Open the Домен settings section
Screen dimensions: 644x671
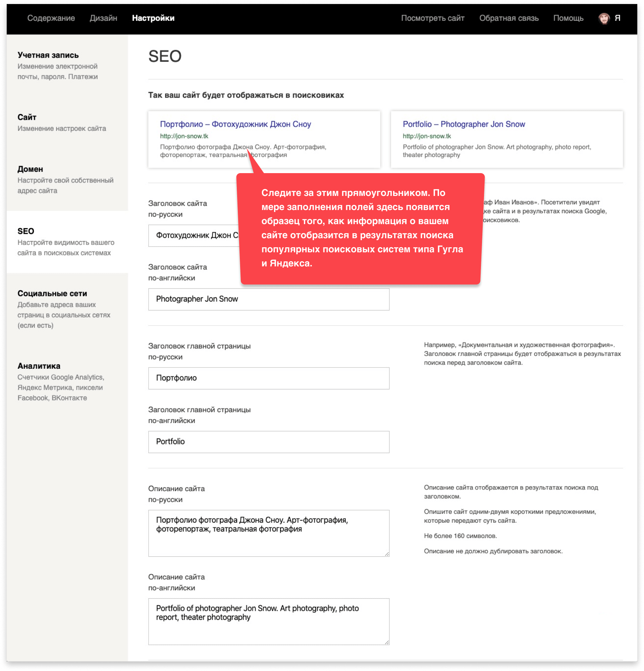30,169
